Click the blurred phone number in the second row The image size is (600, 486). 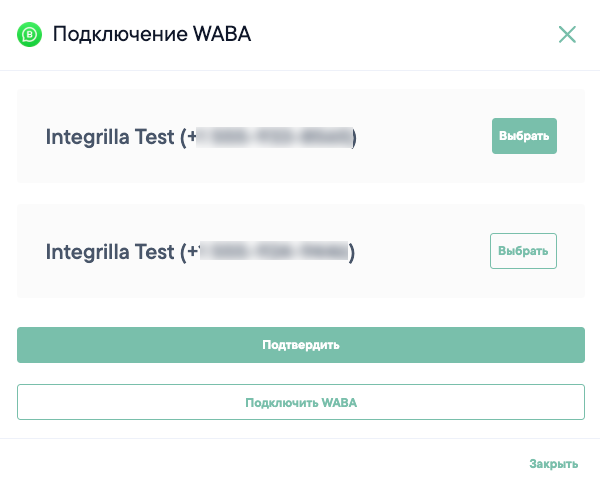274,251
